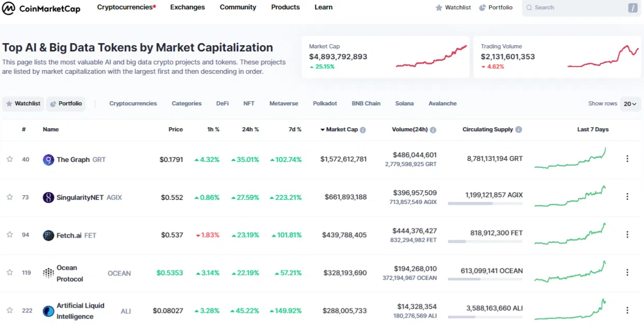Sort by 1h % column header

click(x=213, y=130)
